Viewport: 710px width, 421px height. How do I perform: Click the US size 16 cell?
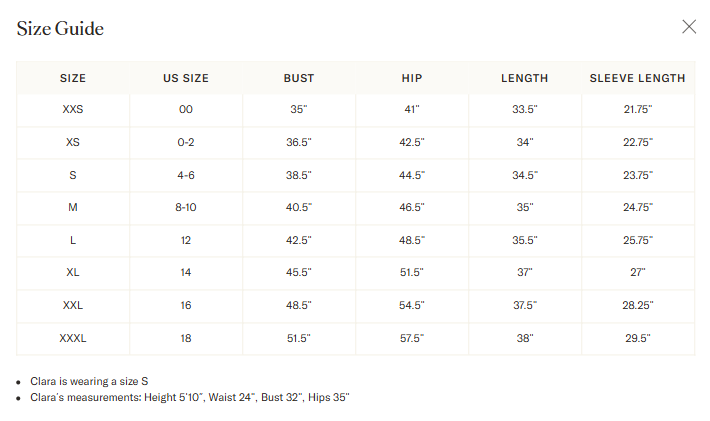186,305
